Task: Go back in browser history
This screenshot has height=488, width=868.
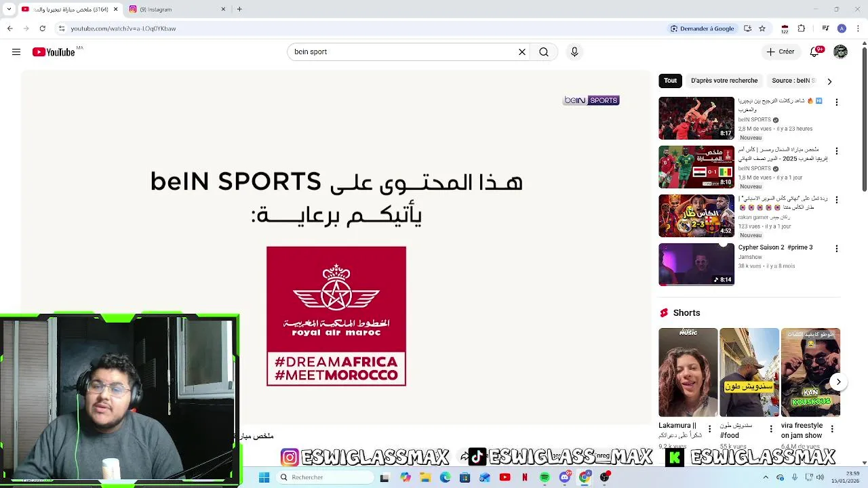Action: point(9,28)
